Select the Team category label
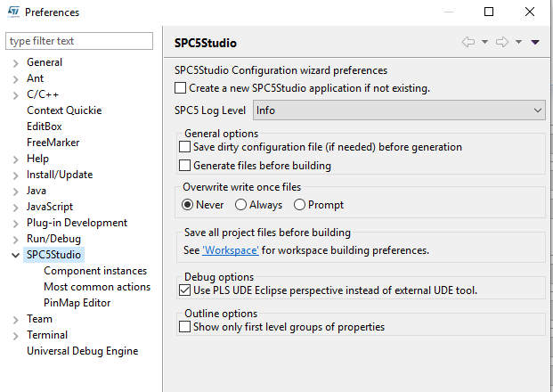 point(39,319)
